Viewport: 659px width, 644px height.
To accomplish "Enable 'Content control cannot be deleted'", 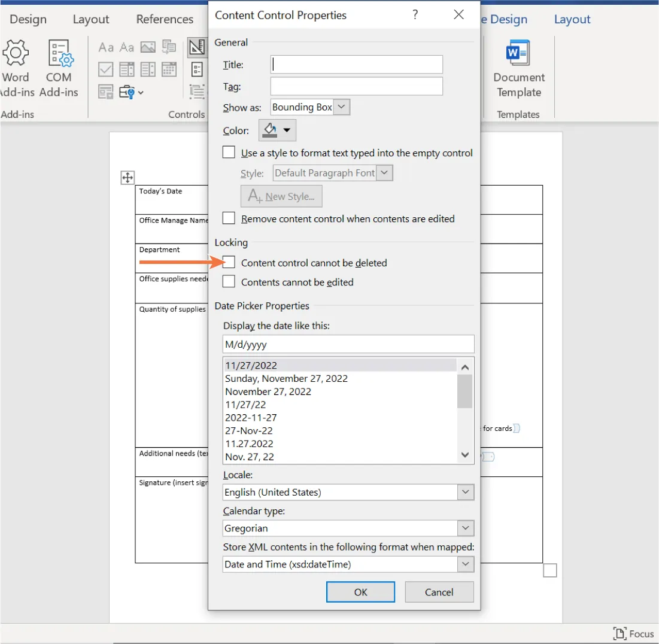I will [229, 262].
